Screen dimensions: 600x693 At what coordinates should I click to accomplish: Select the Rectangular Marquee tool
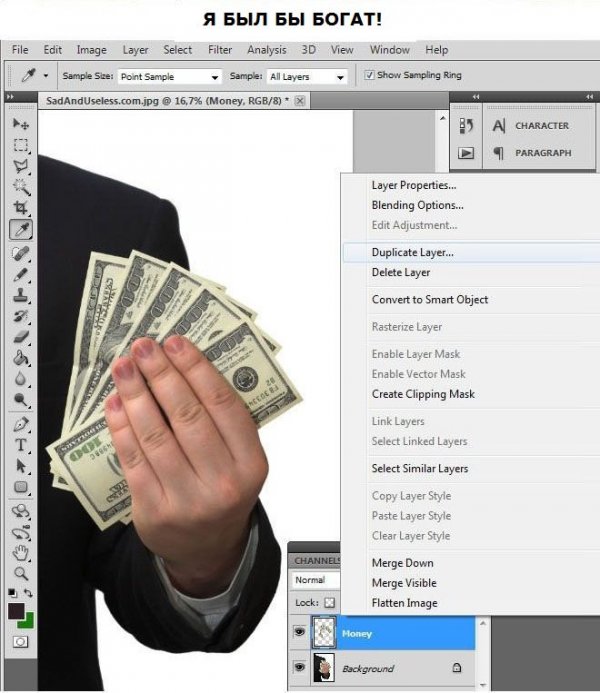click(x=20, y=145)
